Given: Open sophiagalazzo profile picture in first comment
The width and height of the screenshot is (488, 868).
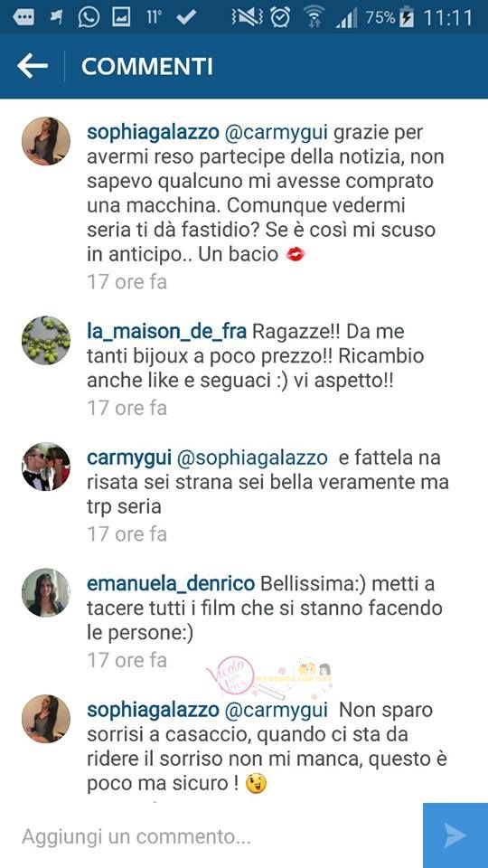Looking at the screenshot, I should pyautogui.click(x=46, y=141).
